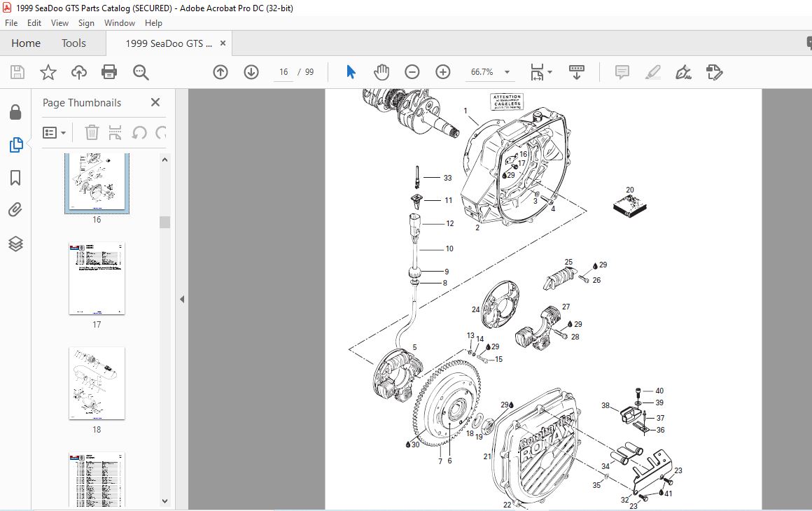Open the Help menu
The image size is (812, 511).
pos(153,23)
